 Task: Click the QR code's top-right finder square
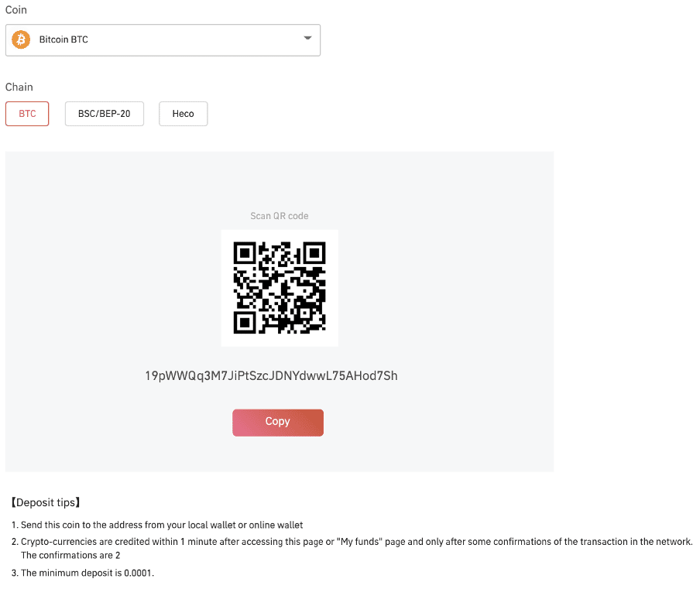coord(314,253)
